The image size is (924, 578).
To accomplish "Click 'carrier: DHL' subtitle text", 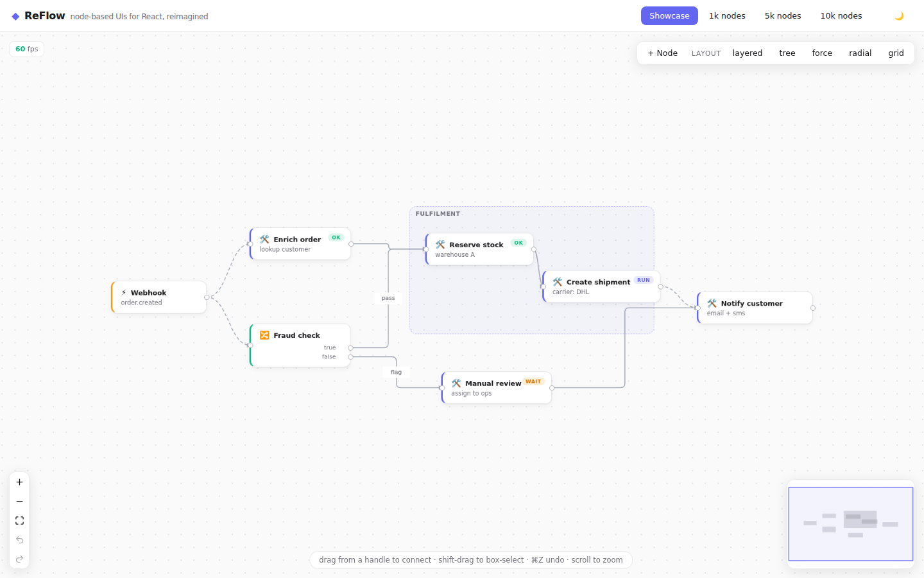I will coord(571,292).
